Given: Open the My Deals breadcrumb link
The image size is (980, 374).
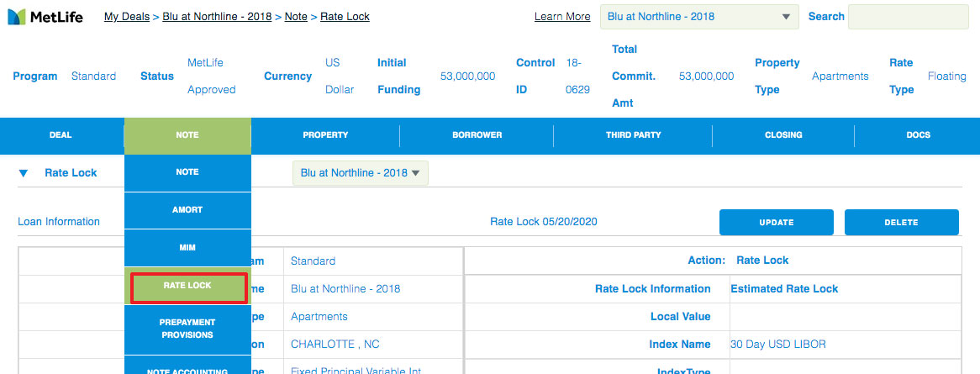Looking at the screenshot, I should point(127,17).
